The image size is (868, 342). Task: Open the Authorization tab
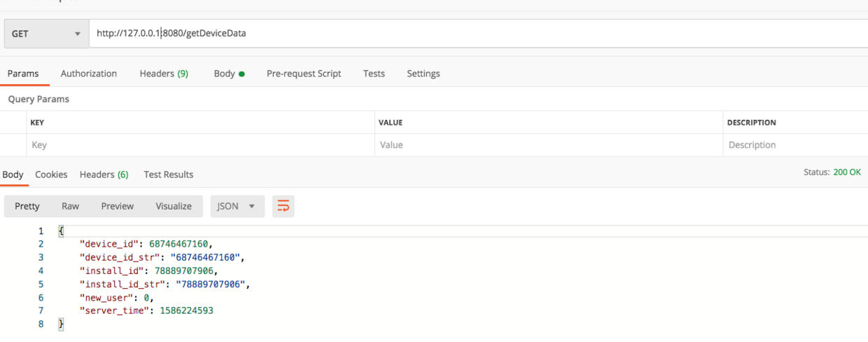coord(89,74)
